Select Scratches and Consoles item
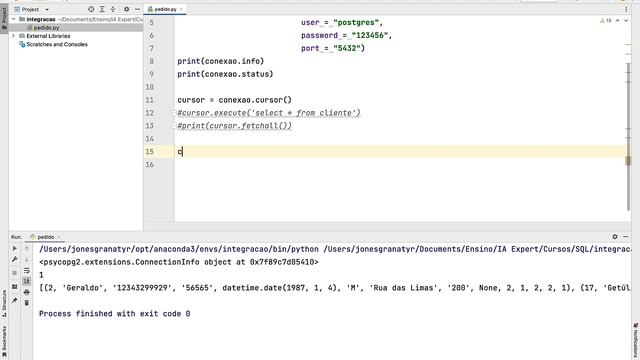 [x=57, y=44]
